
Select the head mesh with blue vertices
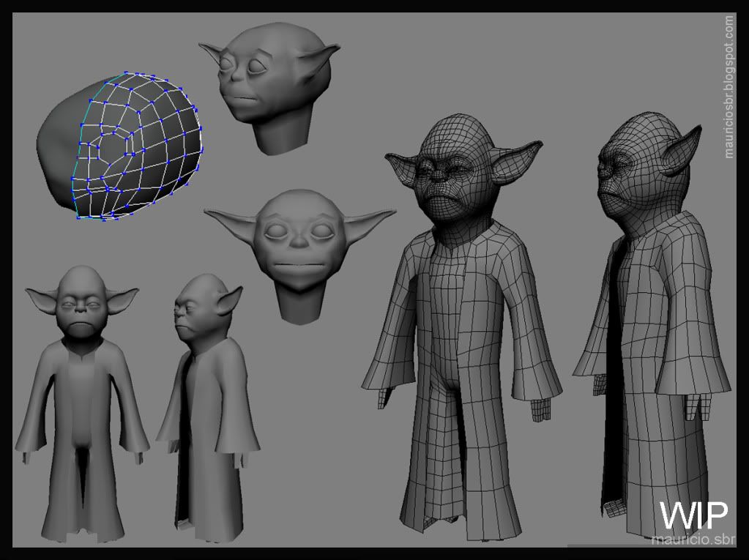coord(139,146)
